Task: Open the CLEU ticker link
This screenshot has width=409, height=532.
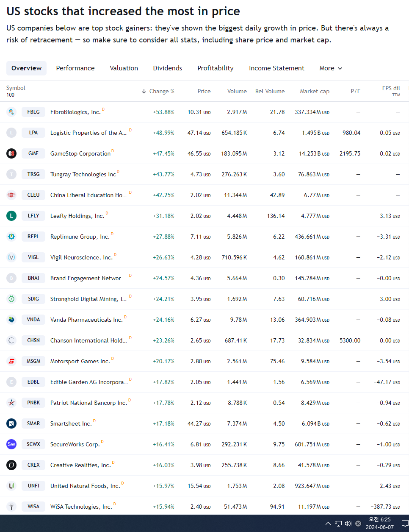Action: click(33, 195)
